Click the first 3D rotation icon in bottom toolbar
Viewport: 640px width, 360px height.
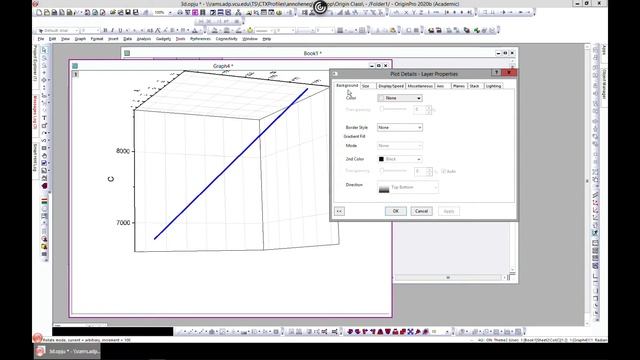click(x=350, y=332)
